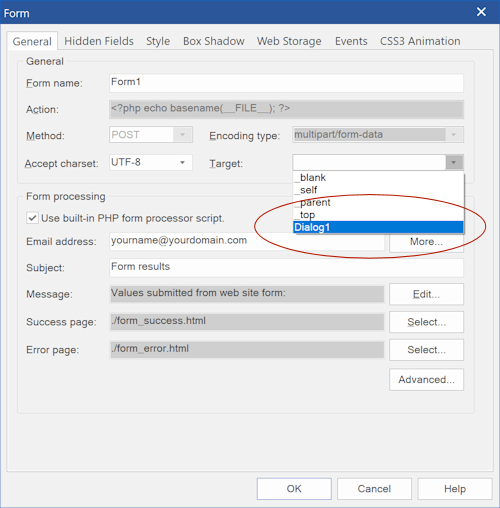The image size is (500, 508).
Task: Open the Web Storage tab
Action: coord(289,41)
